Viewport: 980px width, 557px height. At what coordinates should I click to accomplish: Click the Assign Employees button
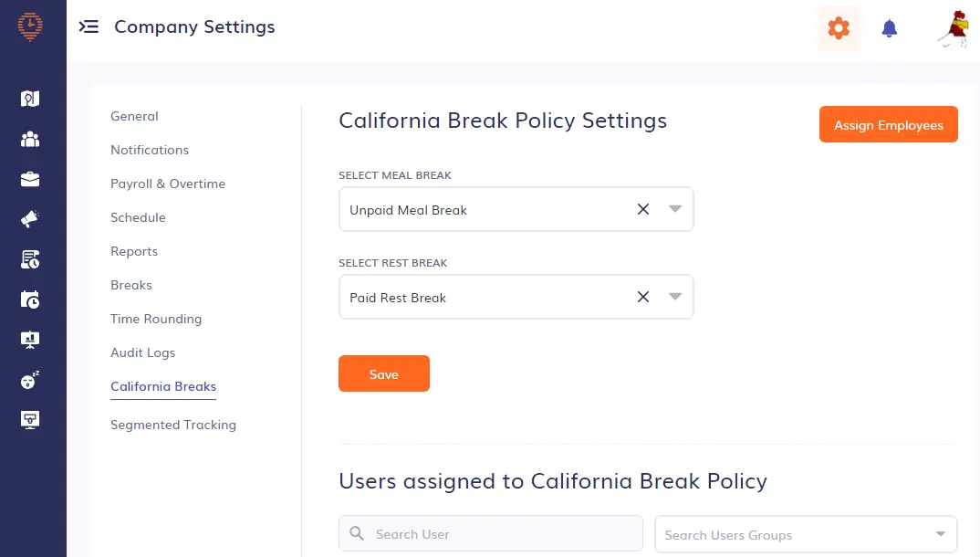tap(888, 124)
